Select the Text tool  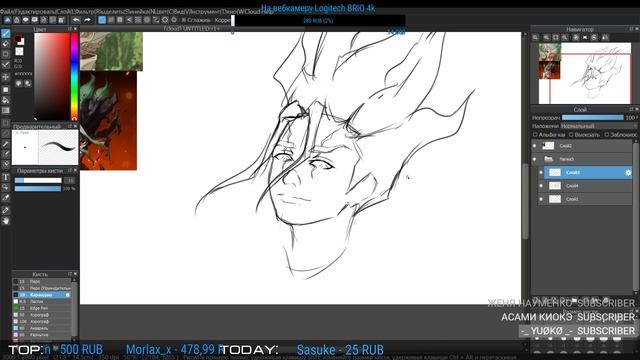coord(6,177)
